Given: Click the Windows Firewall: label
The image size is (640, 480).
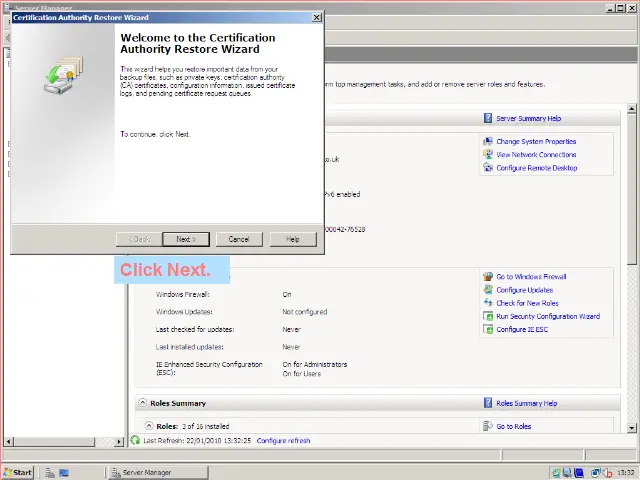Looking at the screenshot, I should coord(182,294).
